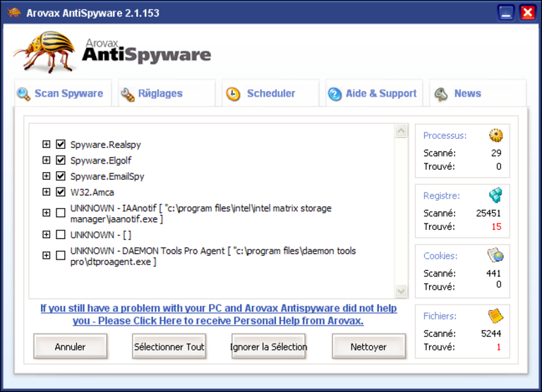Viewport: 542px width, 392px height.
Task: Click the Fichiers Trouvé value 1
Action: coord(498,347)
